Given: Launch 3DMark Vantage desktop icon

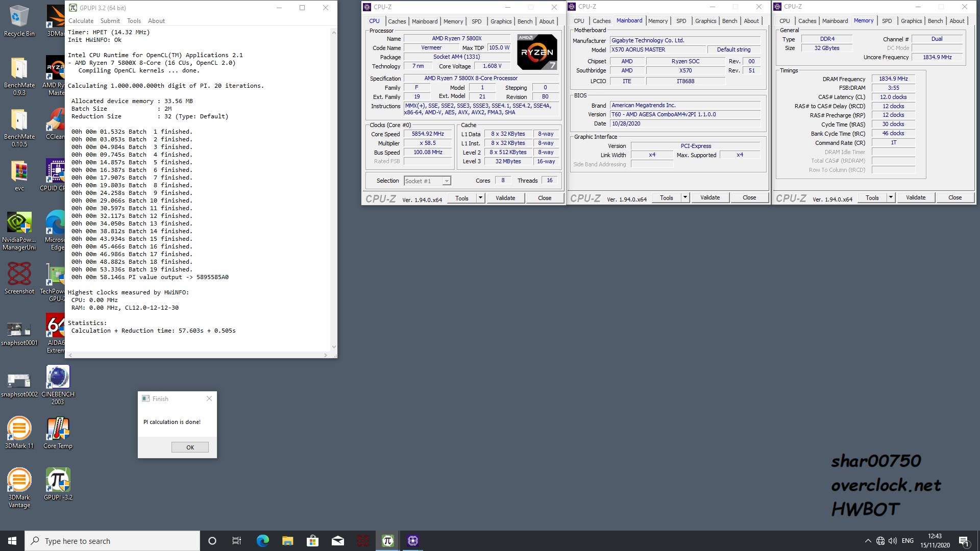Looking at the screenshot, I should (19, 488).
